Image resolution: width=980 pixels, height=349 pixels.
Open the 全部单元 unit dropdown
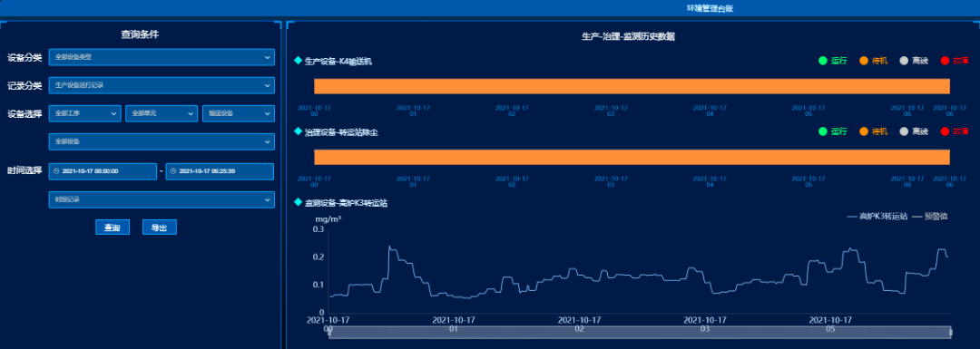click(162, 113)
